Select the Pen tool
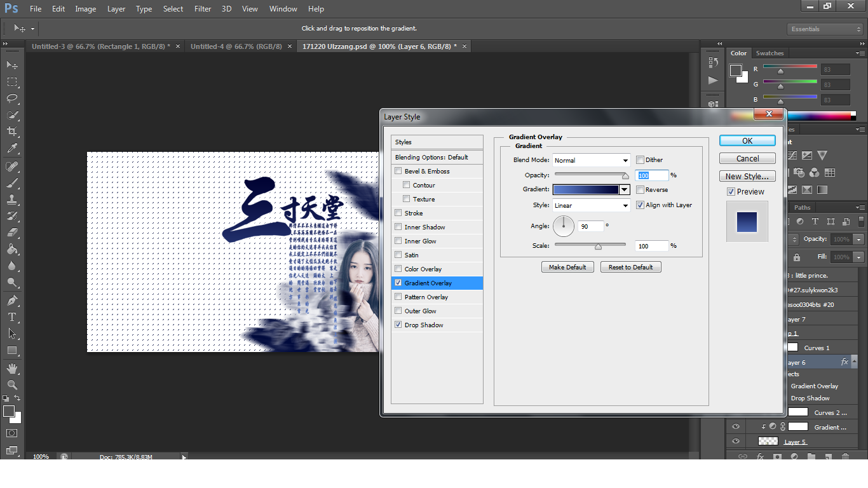The height and width of the screenshot is (488, 868). (x=12, y=300)
